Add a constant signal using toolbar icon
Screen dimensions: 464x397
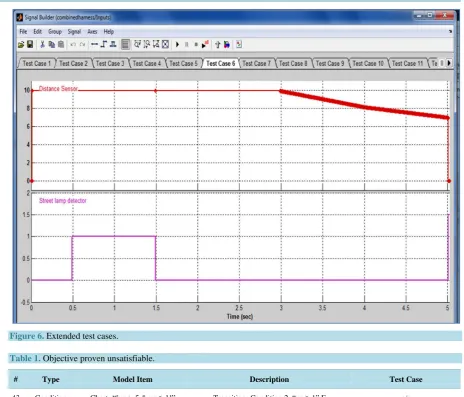click(94, 44)
